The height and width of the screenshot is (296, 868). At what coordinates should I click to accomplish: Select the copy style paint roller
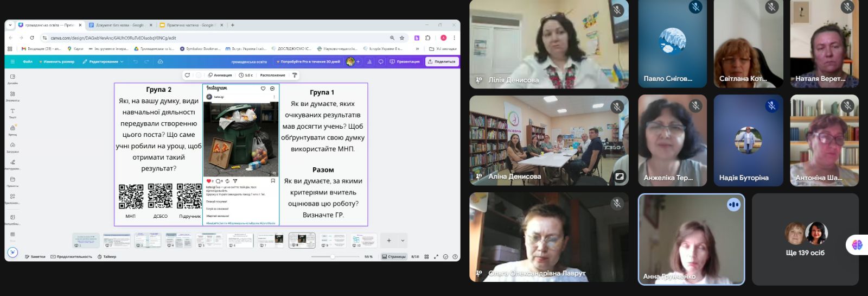295,75
